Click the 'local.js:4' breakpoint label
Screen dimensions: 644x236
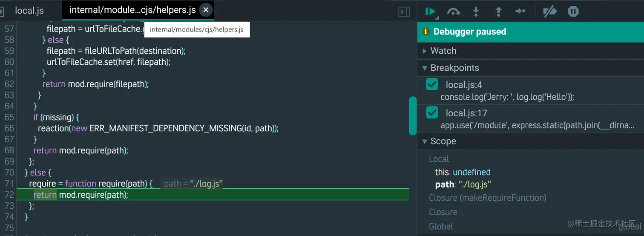coord(464,85)
